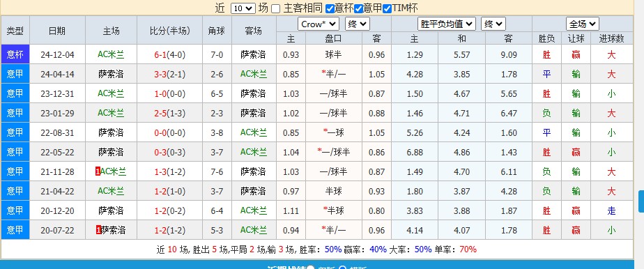This screenshot has width=644, height=269.
Task: Click the 赢率 40% summary value
Action: point(378,249)
